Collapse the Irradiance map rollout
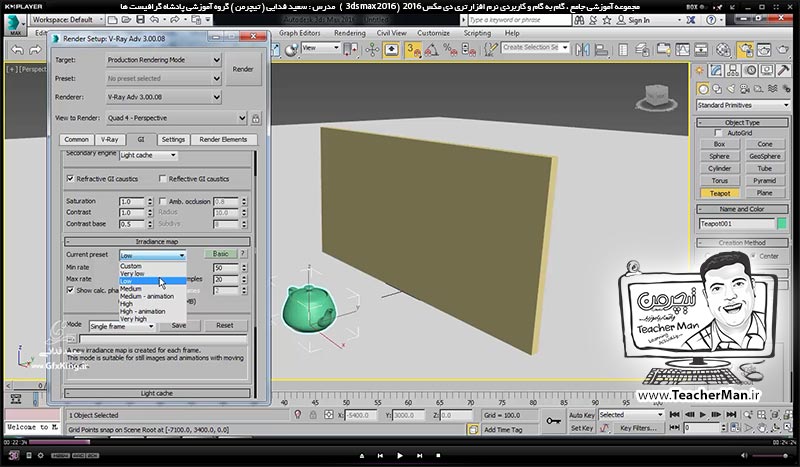Image resolution: width=800 pixels, height=467 pixels. coord(157,241)
